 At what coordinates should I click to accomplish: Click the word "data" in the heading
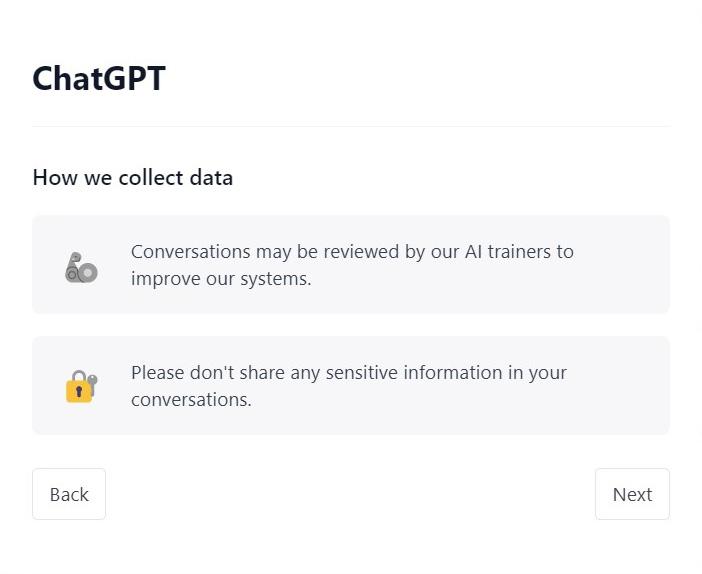tap(211, 178)
